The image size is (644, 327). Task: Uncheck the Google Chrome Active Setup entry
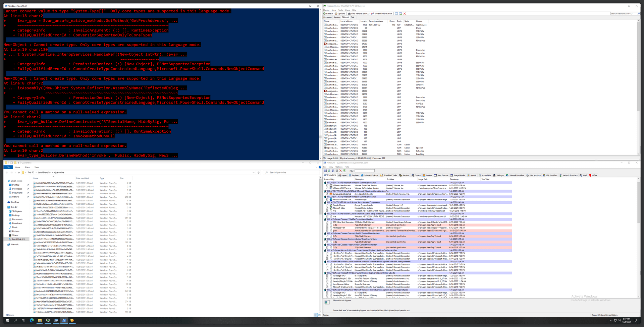pyautogui.click(x=327, y=205)
